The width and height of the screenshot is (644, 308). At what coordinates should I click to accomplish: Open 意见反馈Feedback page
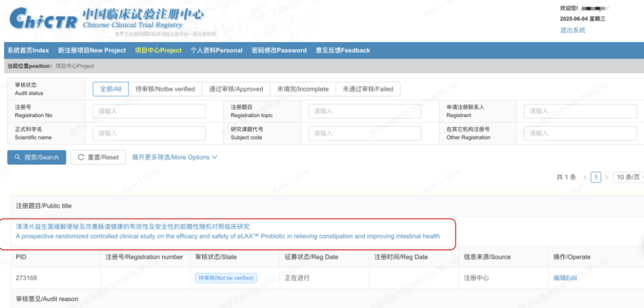coord(343,51)
